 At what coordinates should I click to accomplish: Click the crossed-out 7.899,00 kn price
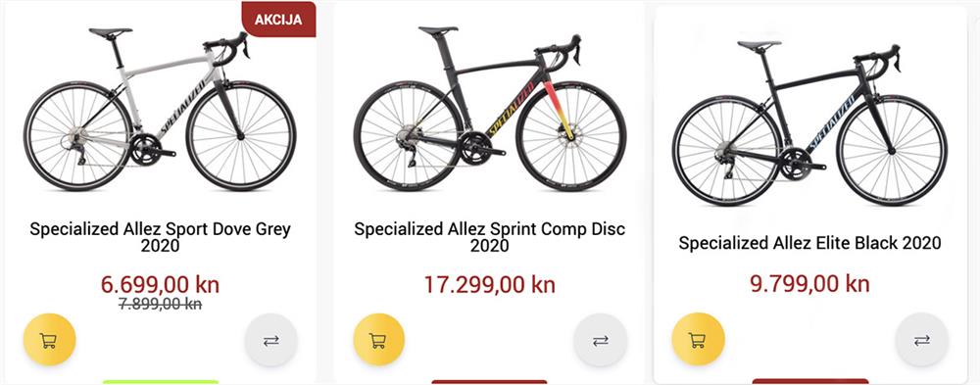click(x=160, y=305)
